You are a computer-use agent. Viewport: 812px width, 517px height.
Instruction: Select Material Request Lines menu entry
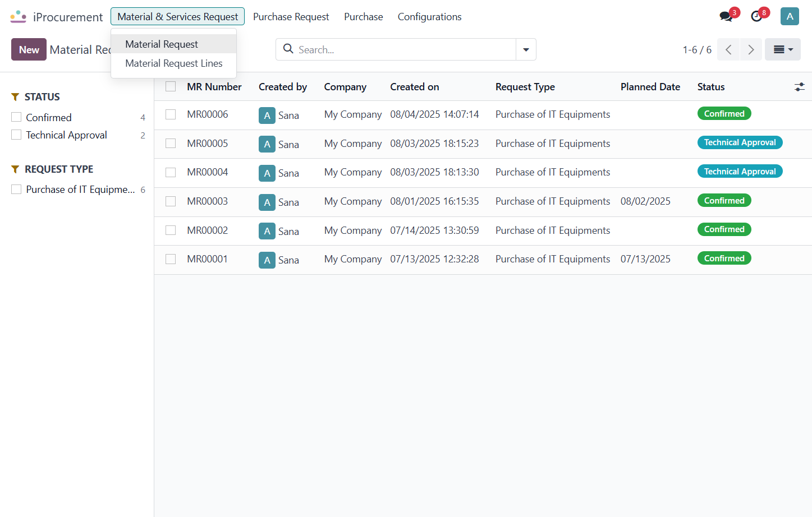tap(173, 63)
